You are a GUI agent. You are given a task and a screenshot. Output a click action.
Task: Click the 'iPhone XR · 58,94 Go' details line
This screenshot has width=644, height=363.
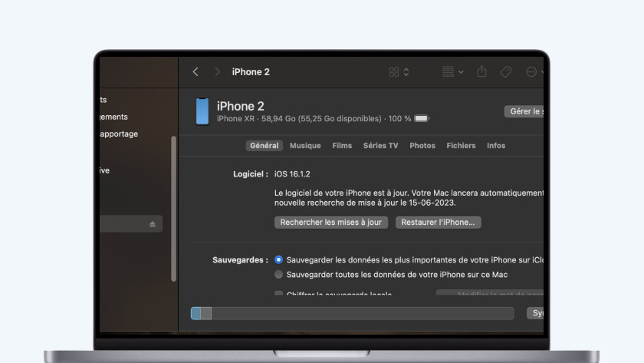click(x=314, y=118)
